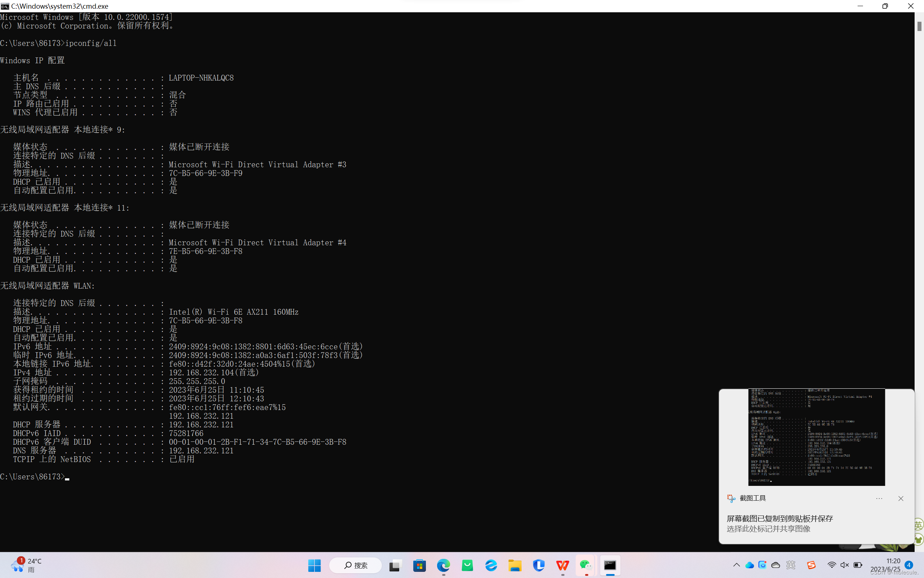Open WeChat from the taskbar
The width and height of the screenshot is (924, 578).
[586, 565]
